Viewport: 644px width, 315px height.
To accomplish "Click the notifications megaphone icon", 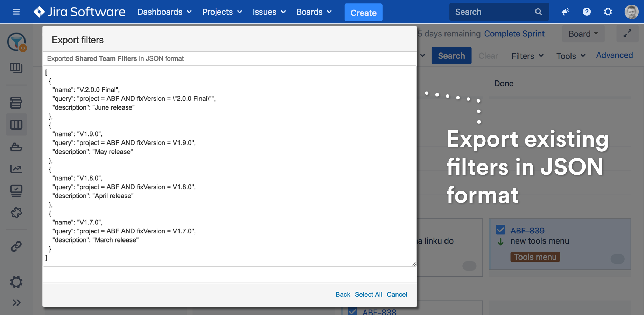I will (565, 12).
